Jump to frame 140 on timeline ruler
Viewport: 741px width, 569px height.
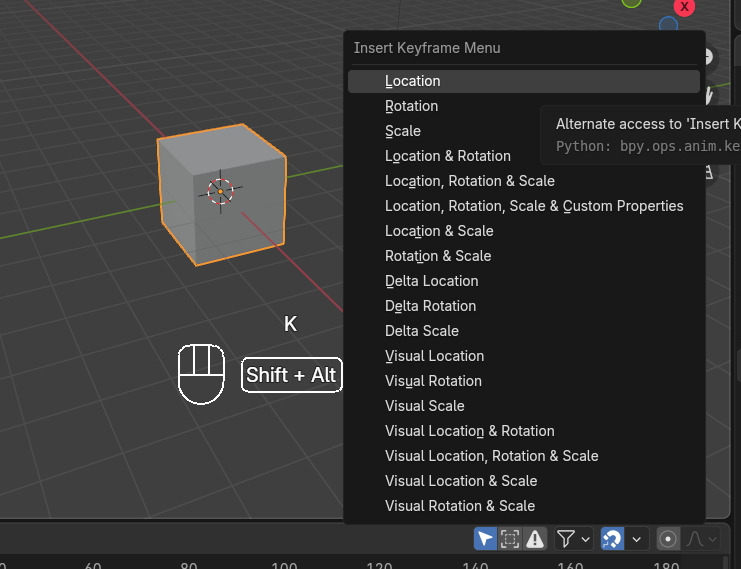pos(475,565)
